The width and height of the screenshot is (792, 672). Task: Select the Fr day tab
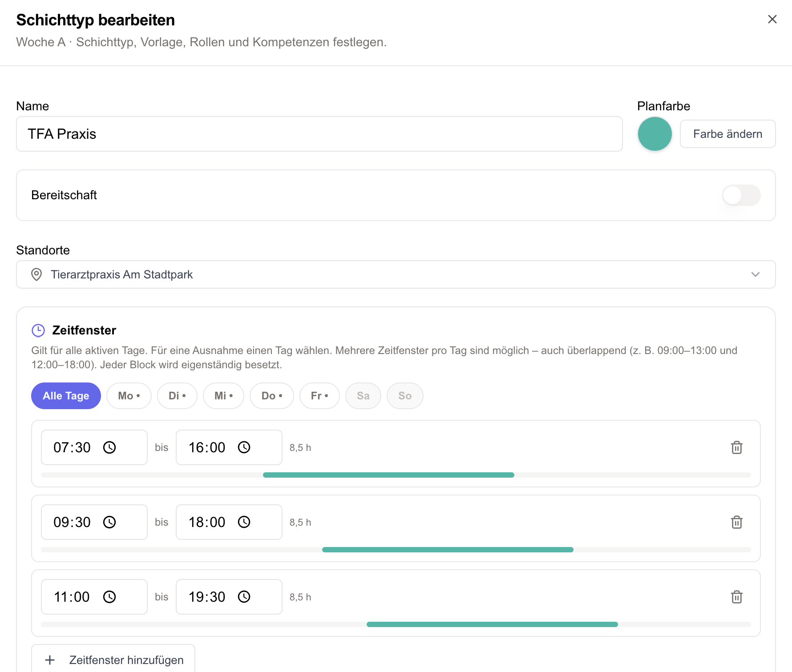coord(319,396)
